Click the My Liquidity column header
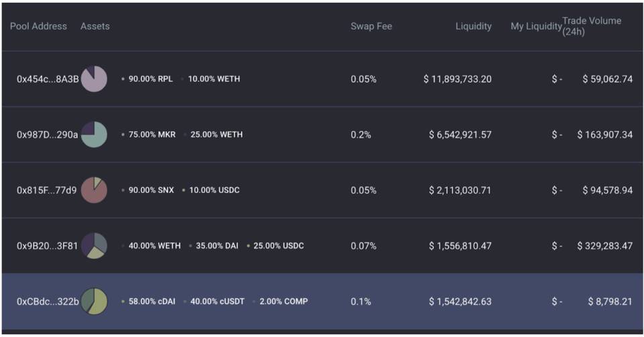644x337 pixels. click(536, 26)
